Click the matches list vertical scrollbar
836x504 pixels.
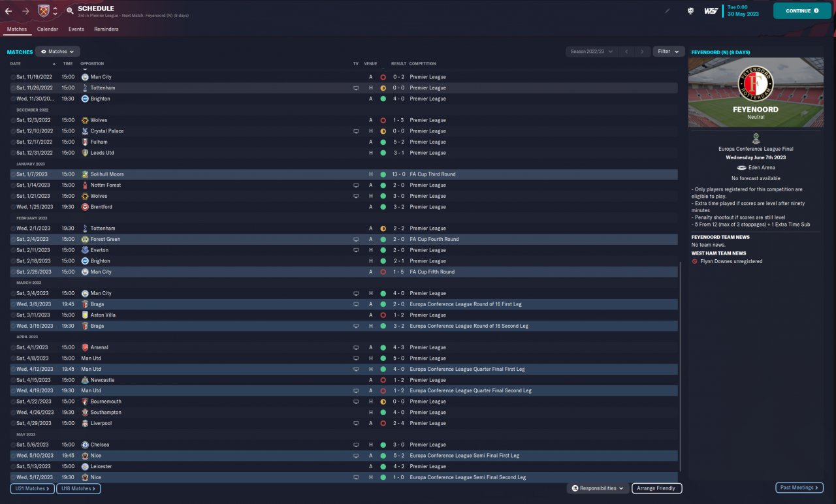(x=681, y=366)
